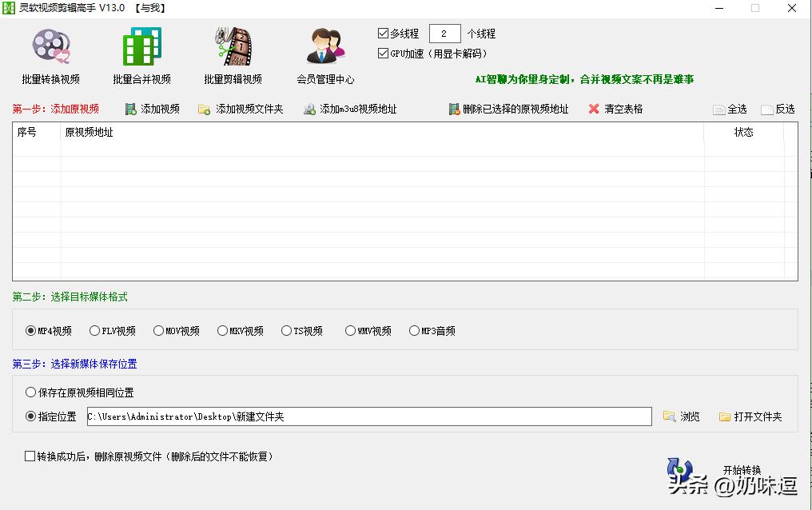Click the thread count input box
This screenshot has height=510, width=812.
pyautogui.click(x=444, y=33)
